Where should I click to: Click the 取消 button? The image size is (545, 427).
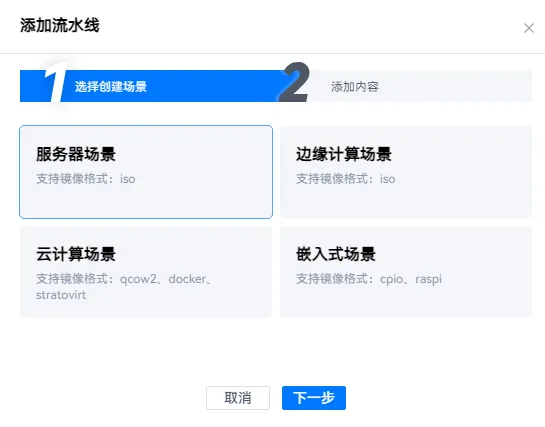(238, 398)
